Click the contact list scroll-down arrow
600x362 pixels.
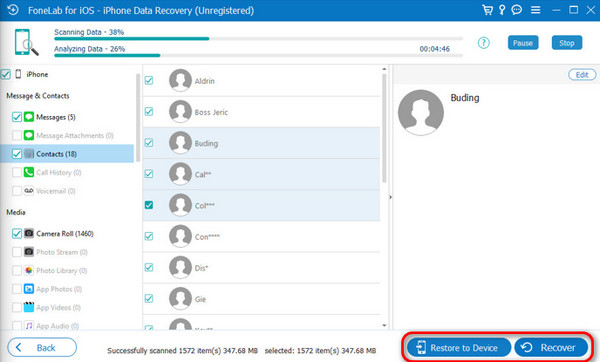(x=384, y=326)
